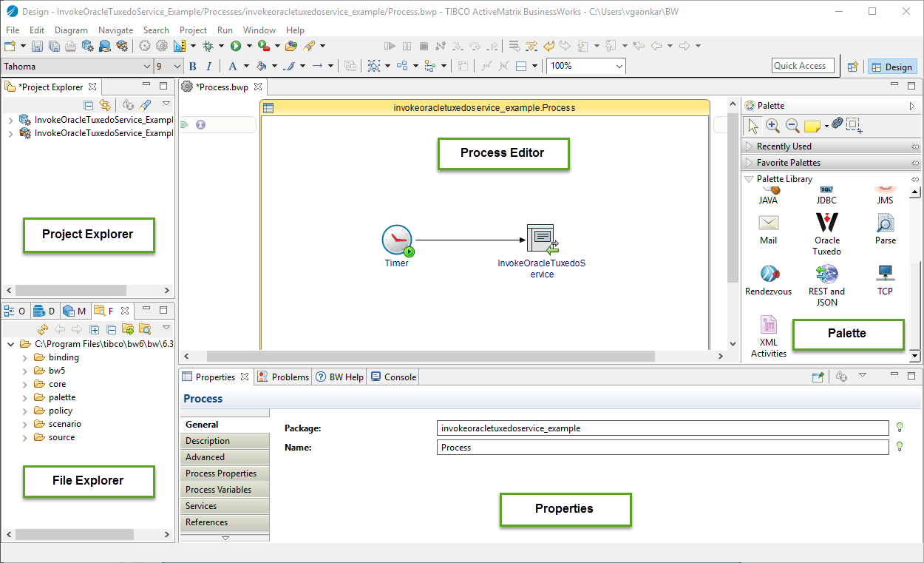924x563 pixels.
Task: Toggle Bold font style button
Action: pyautogui.click(x=193, y=67)
